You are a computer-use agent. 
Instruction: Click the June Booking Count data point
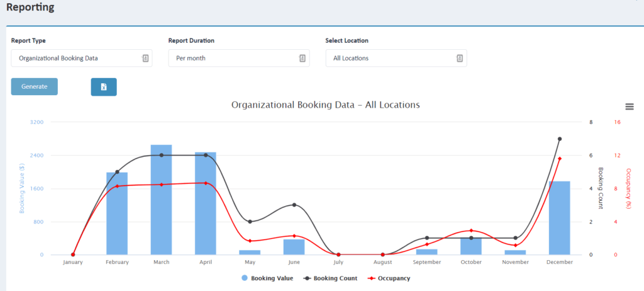(294, 205)
